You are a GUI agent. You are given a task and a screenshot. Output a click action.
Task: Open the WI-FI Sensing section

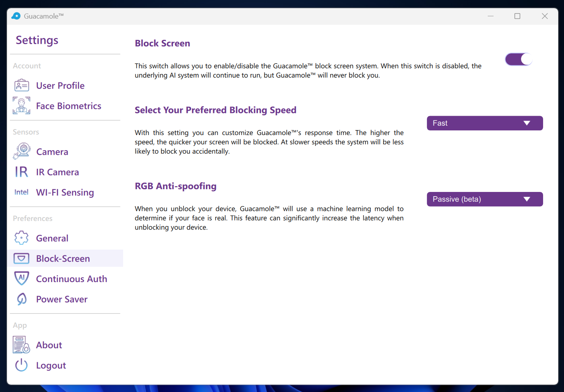pos(65,193)
